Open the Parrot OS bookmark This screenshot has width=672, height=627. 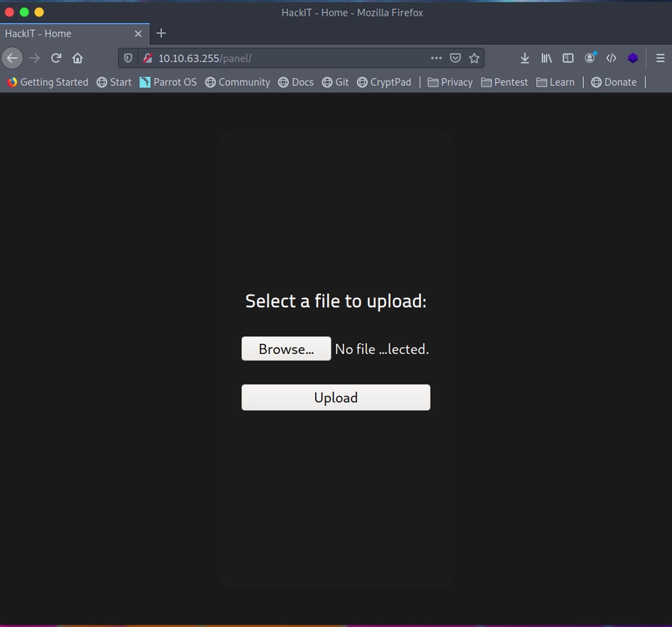(x=168, y=82)
